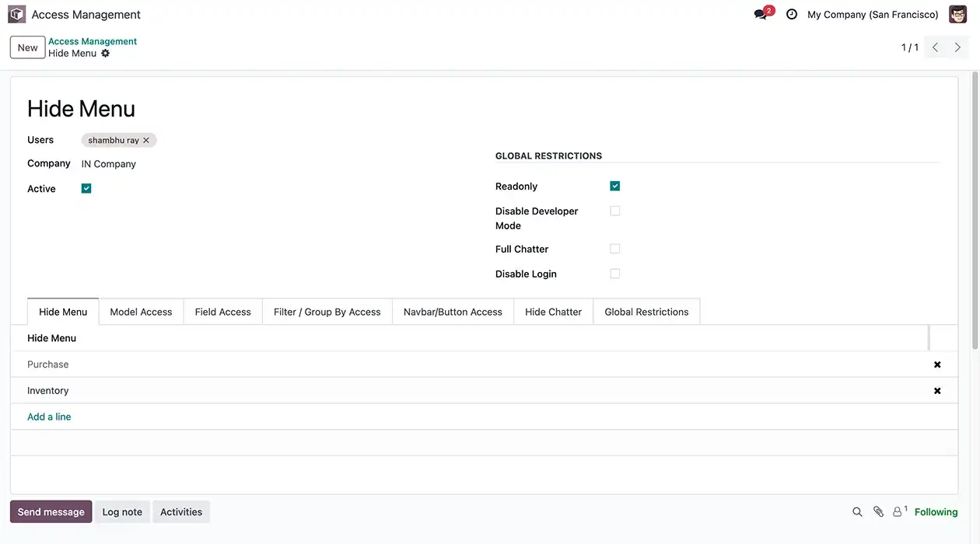Remove Purchase using its delete icon

pos(936,364)
